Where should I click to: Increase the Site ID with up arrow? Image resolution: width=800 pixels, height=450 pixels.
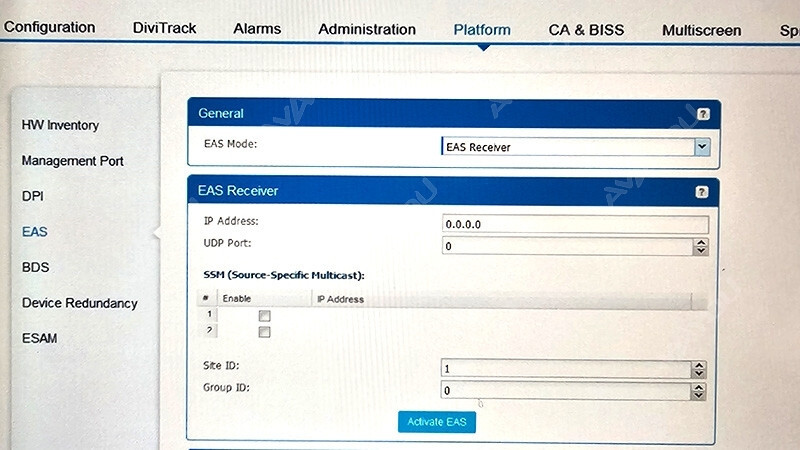pos(699,364)
